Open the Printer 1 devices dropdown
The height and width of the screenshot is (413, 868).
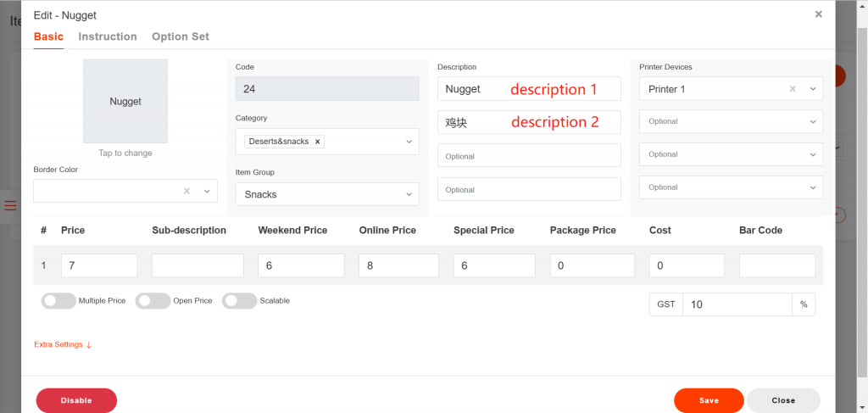coord(812,89)
